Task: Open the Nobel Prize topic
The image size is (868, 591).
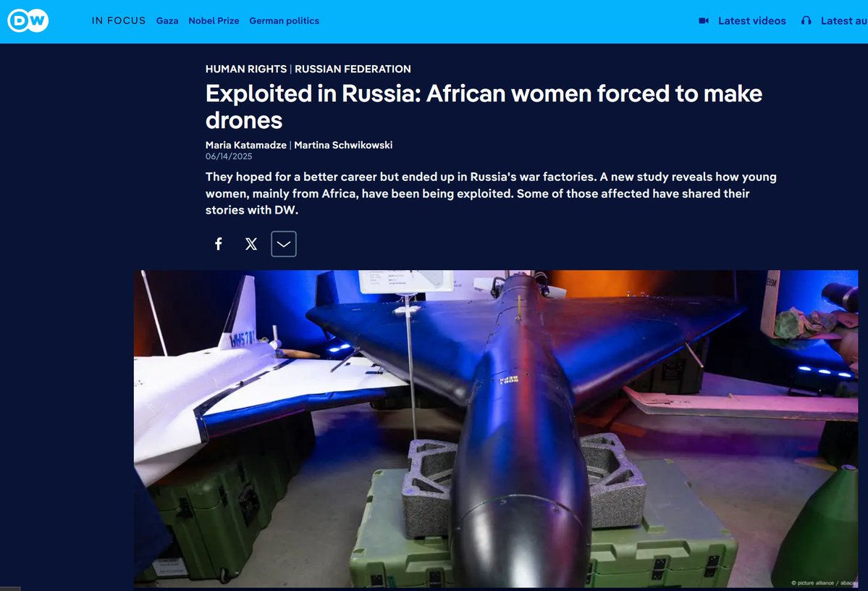Action: (x=214, y=20)
